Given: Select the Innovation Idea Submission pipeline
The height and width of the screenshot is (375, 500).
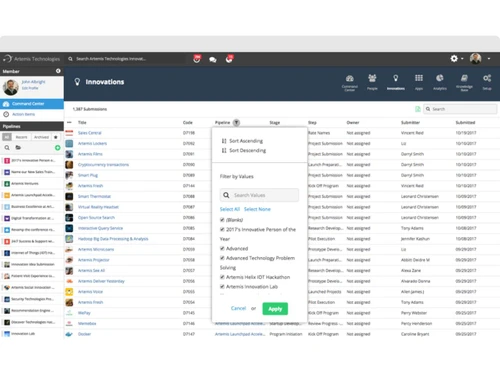Looking at the screenshot, I should click(x=32, y=264).
